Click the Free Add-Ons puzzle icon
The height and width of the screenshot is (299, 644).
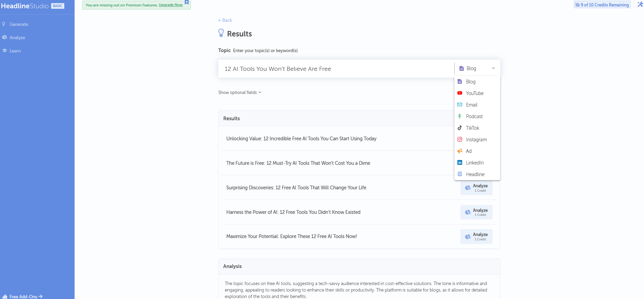pos(5,297)
